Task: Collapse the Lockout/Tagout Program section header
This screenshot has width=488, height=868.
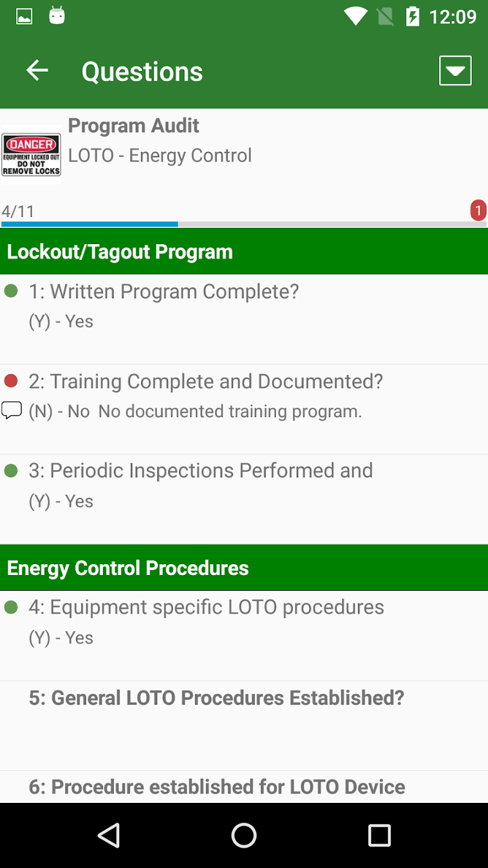Action: 244,251
